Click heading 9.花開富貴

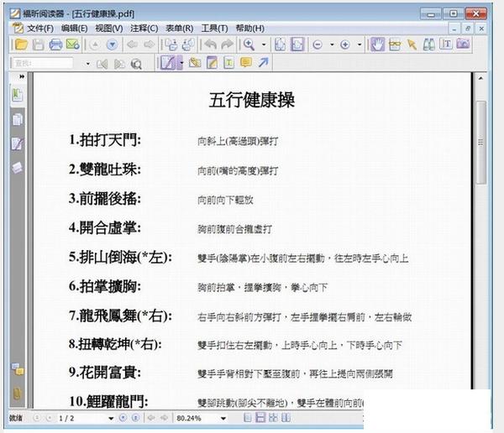pos(105,373)
